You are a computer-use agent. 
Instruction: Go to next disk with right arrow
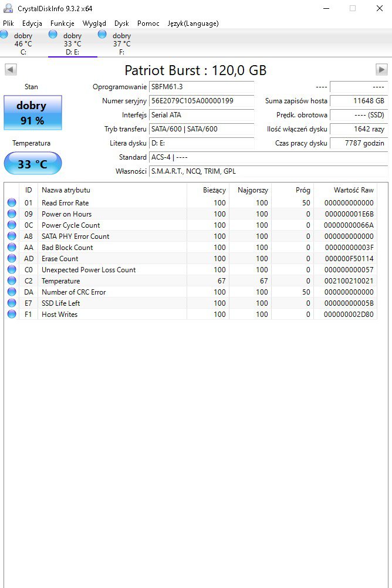(x=381, y=69)
